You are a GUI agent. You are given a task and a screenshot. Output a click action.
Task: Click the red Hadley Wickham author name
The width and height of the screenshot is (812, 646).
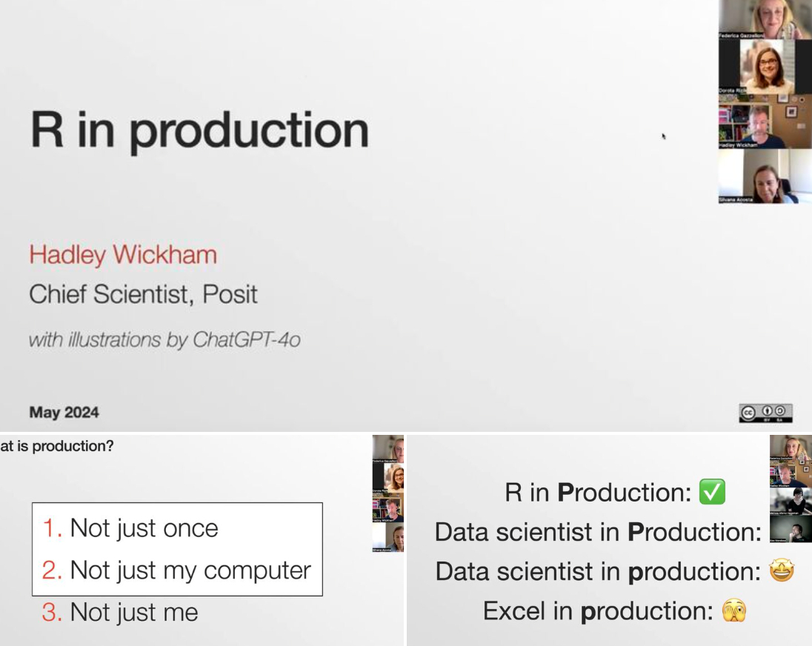(x=123, y=256)
